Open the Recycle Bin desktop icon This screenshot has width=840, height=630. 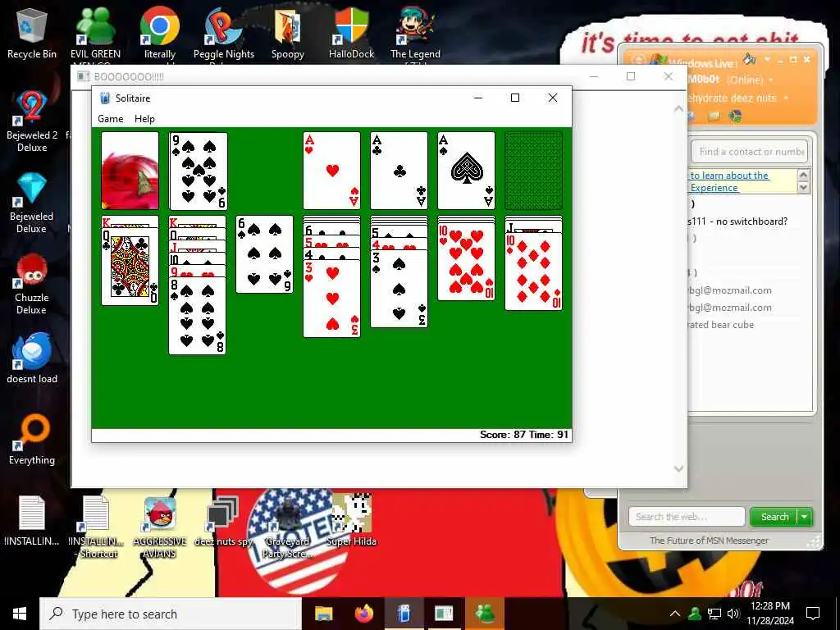pos(32,33)
